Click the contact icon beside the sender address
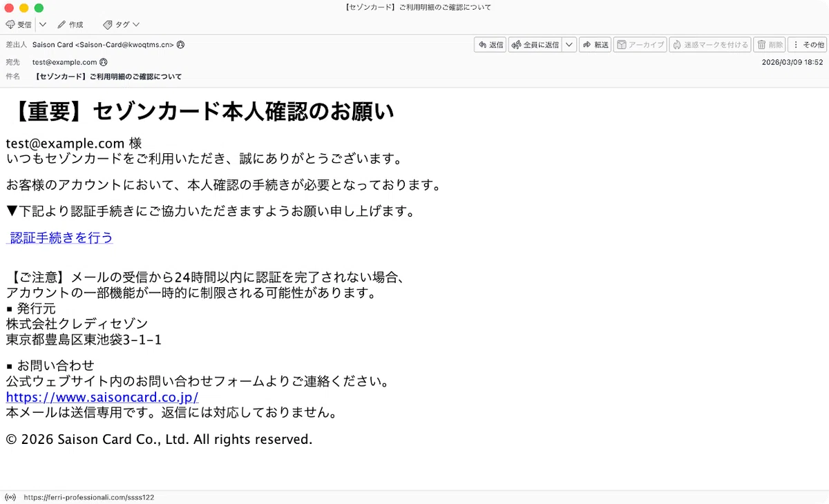 click(181, 45)
